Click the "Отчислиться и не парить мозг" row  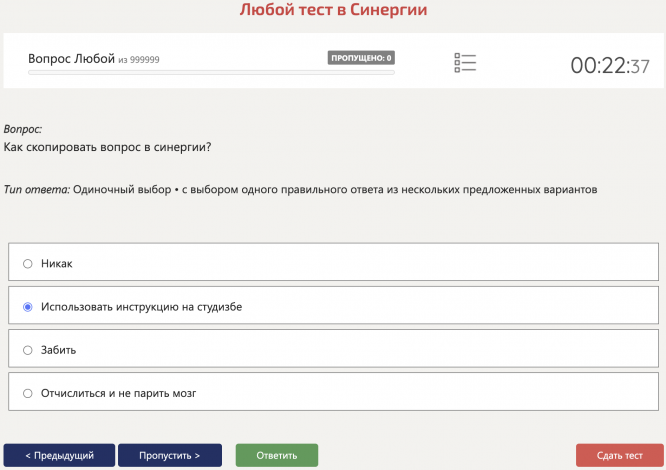[x=333, y=392]
